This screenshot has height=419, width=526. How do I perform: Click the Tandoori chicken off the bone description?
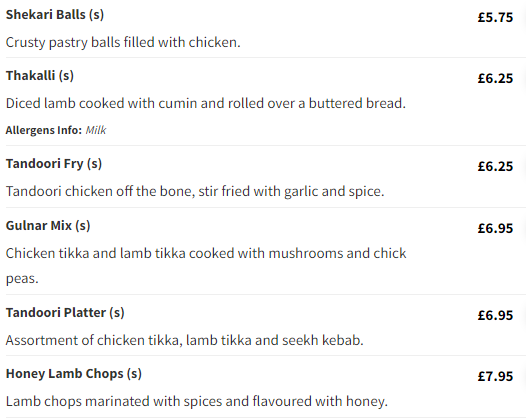pos(195,192)
